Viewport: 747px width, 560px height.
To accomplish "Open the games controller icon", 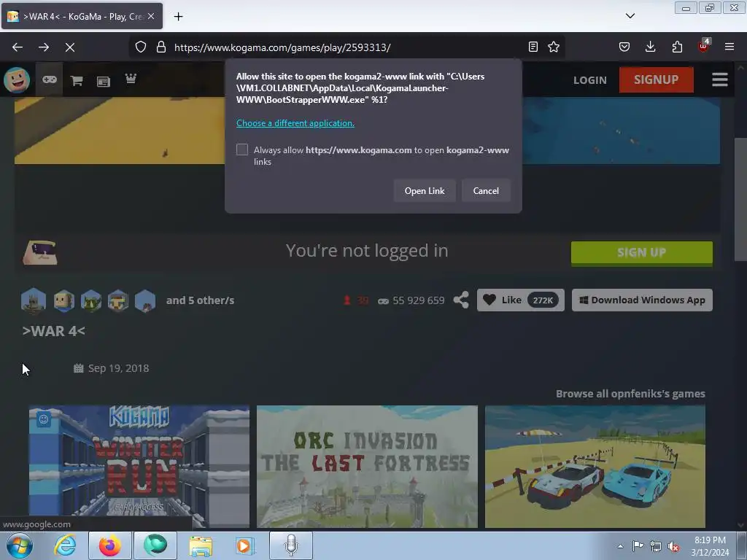I will click(50, 79).
